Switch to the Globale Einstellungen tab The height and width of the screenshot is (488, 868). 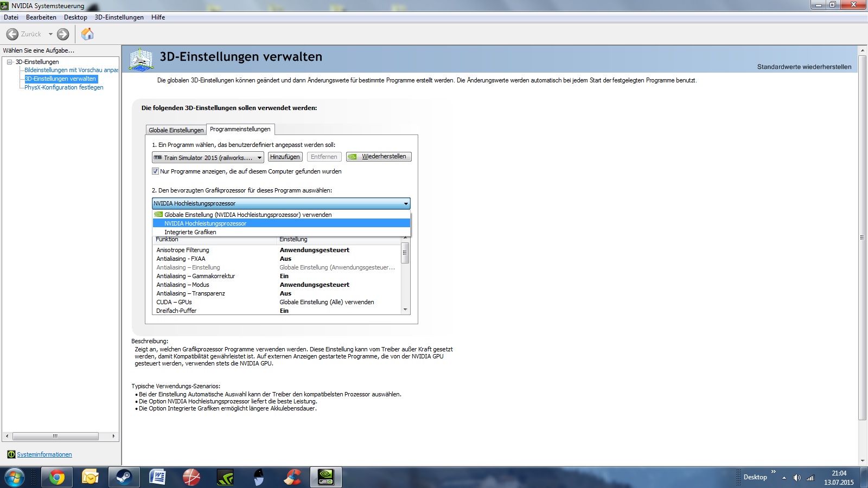[x=176, y=130]
